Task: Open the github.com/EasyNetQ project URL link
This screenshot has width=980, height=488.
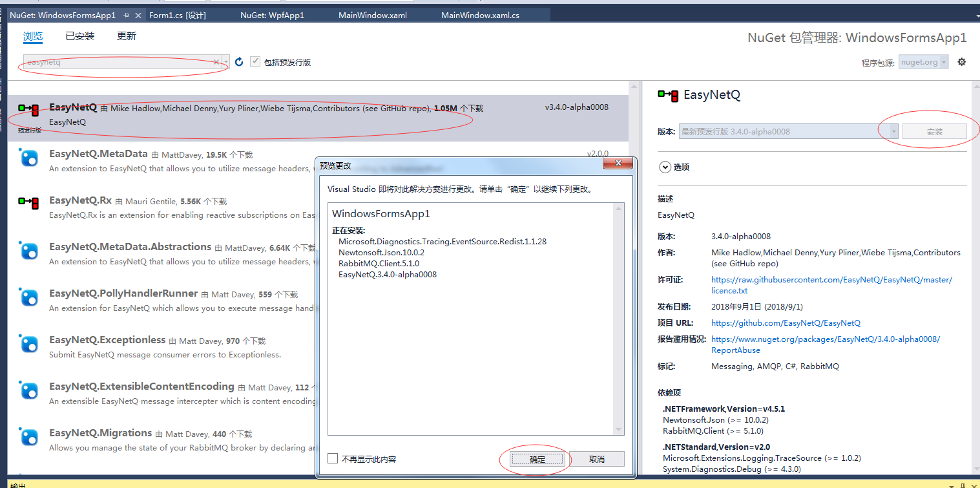Action: click(x=786, y=323)
